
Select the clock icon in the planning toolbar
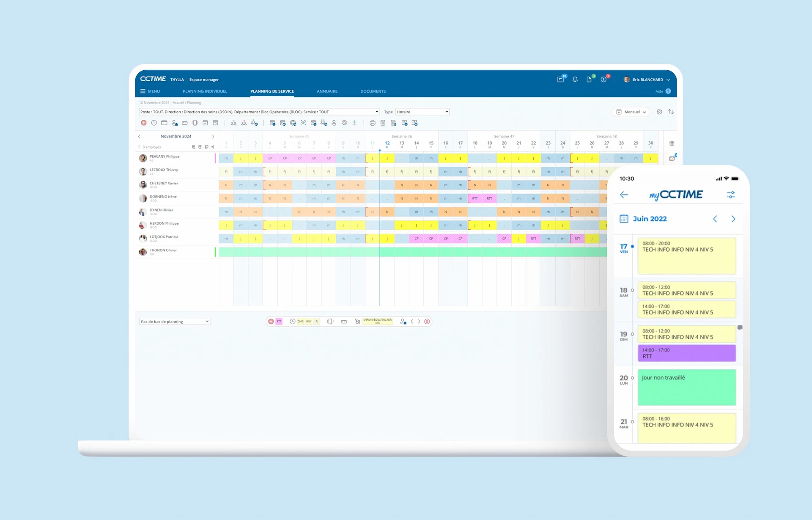[154, 123]
